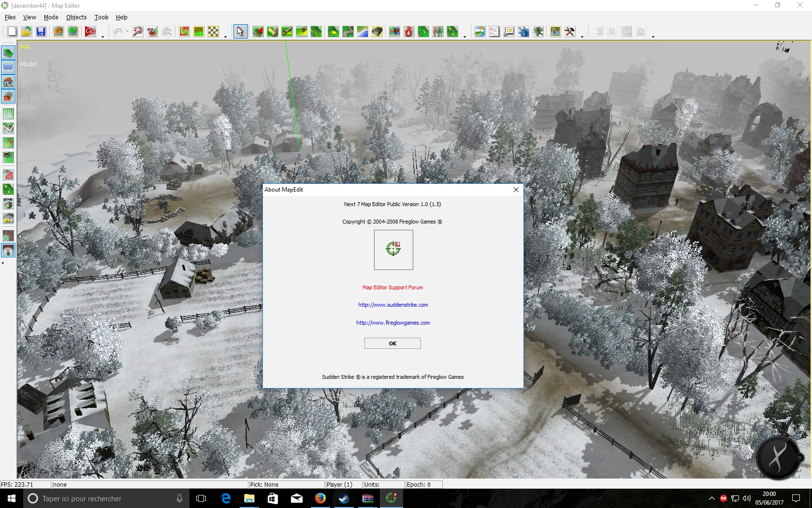Image resolution: width=812 pixels, height=508 pixels.
Task: Expand overflow arrow after hammer tools icon
Action: [582, 36]
